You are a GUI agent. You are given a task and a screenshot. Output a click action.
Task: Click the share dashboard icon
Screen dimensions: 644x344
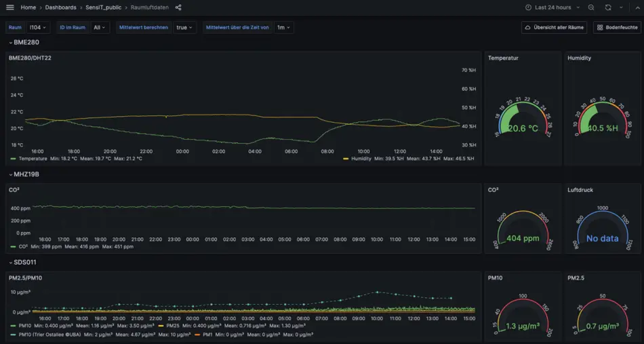coord(178,7)
